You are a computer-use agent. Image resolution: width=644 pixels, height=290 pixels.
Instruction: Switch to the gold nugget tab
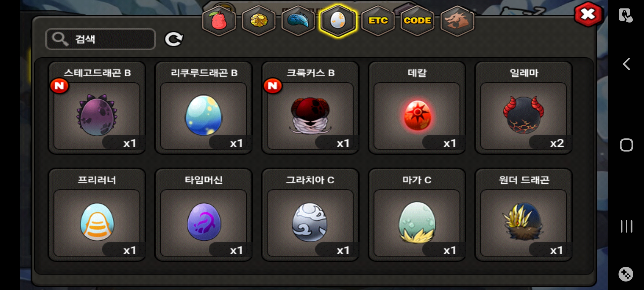(259, 21)
